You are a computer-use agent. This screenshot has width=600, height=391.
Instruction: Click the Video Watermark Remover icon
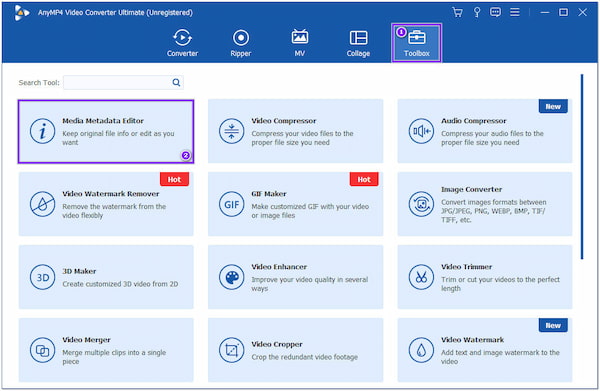(x=42, y=204)
